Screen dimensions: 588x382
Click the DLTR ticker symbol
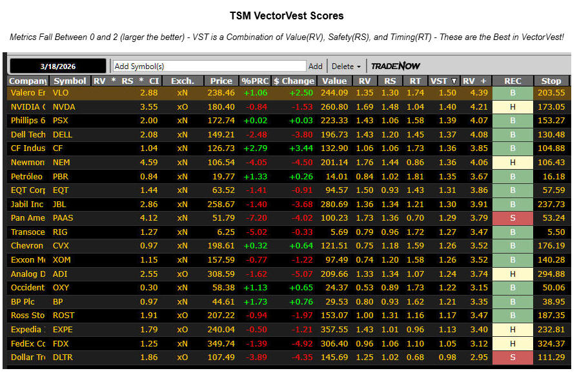63,357
